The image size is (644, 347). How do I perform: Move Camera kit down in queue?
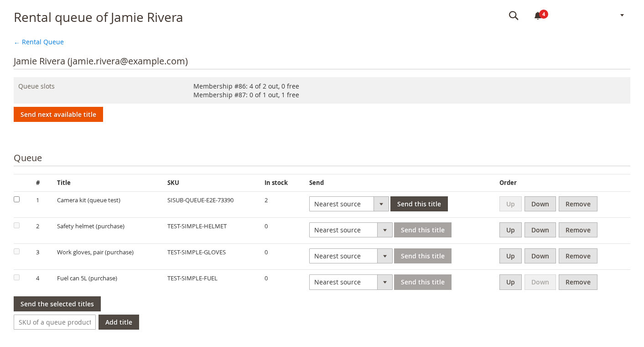540,204
